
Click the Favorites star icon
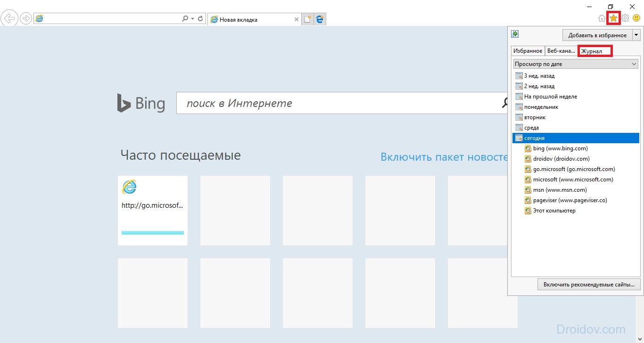pyautogui.click(x=613, y=18)
